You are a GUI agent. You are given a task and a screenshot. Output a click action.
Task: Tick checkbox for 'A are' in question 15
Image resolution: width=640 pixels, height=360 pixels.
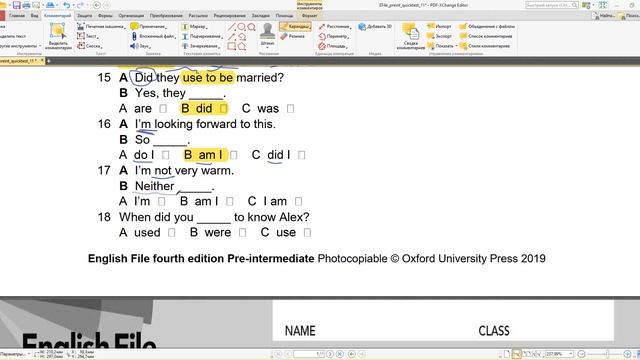(163, 109)
